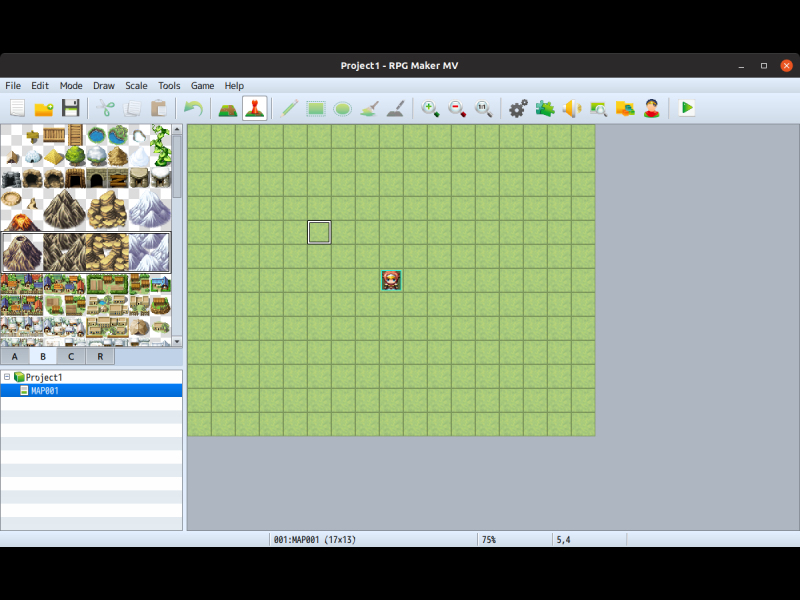
Task: Open the Plugin Manager puzzle icon
Action: [545, 108]
